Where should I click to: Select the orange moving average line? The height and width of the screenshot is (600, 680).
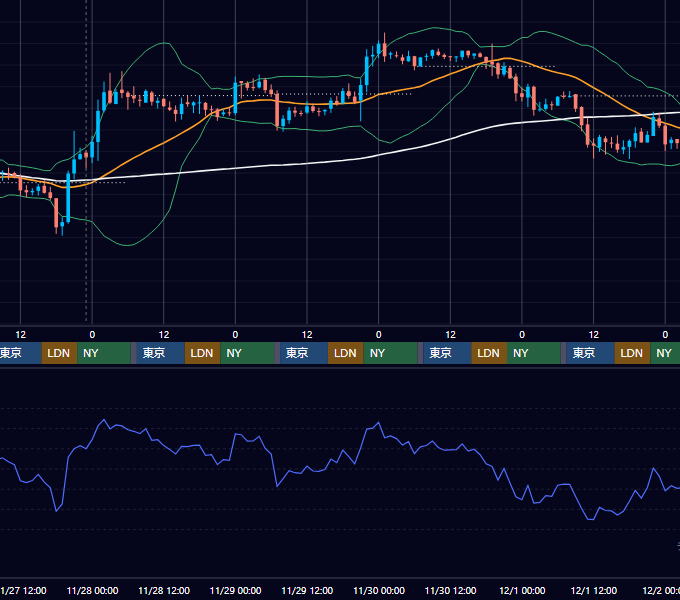[x=163, y=145]
